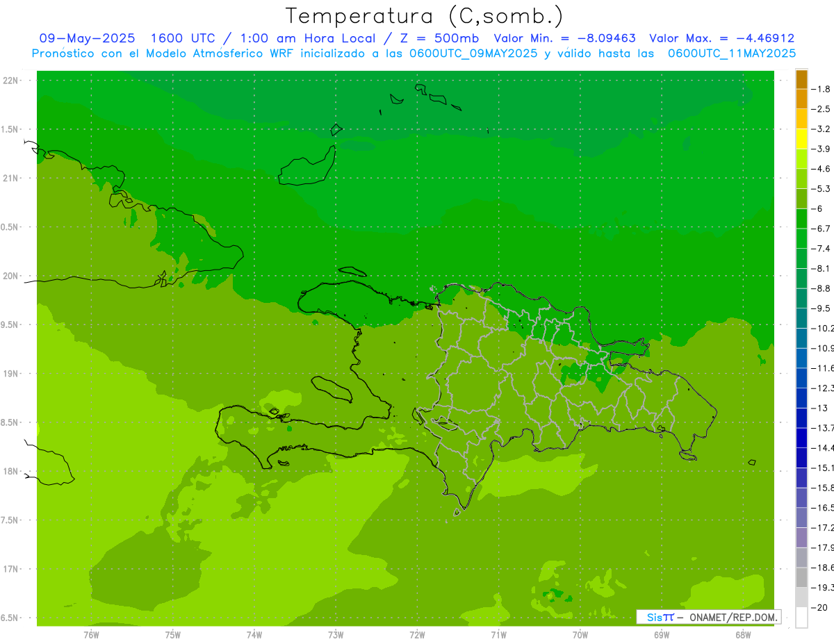The height and width of the screenshot is (644, 834).
Task: Pick the bright yellow swatch between -3.2 and -3.9
Action: pos(801,140)
